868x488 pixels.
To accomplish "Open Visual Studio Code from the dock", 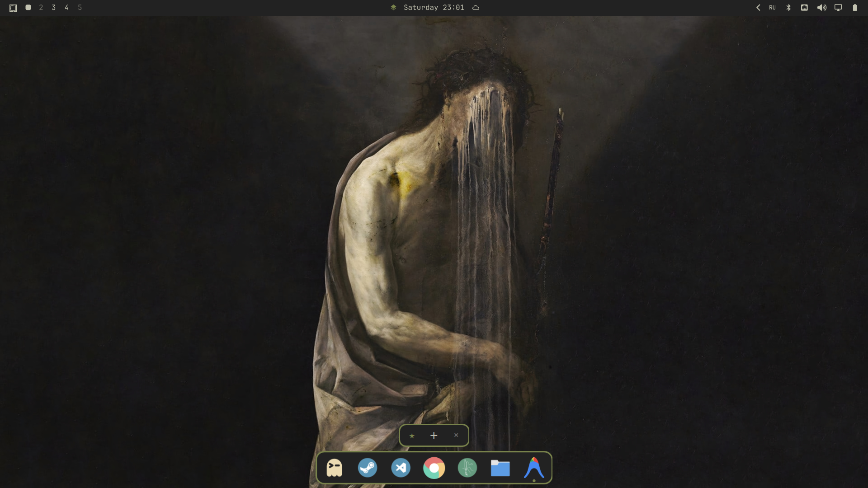I will (401, 468).
